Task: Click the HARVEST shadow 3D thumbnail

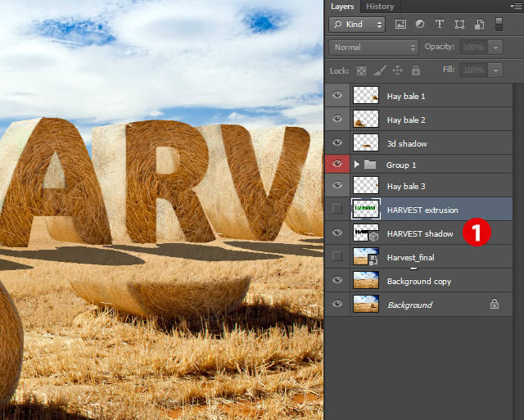Action: pos(366,233)
